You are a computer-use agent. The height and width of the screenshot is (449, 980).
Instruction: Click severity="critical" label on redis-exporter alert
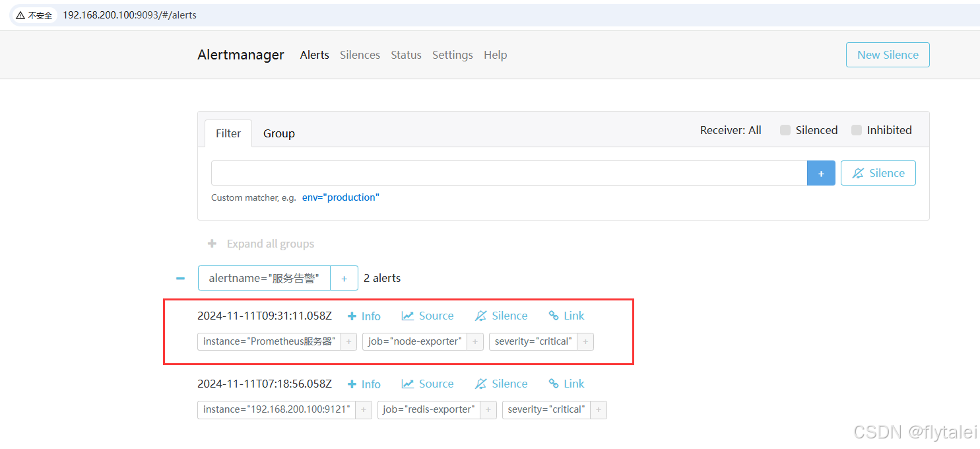[x=546, y=409]
